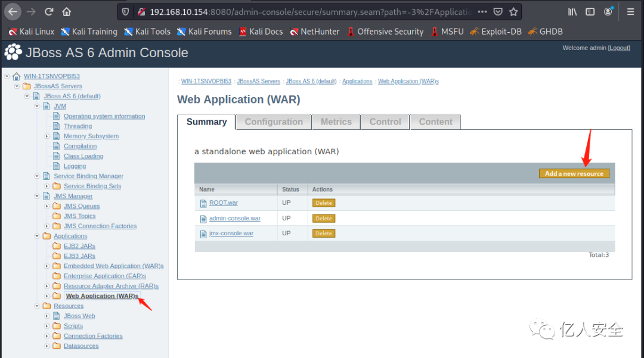Click the JBoss logo icon in header
Viewport: 644px width, 358px height.
point(13,52)
